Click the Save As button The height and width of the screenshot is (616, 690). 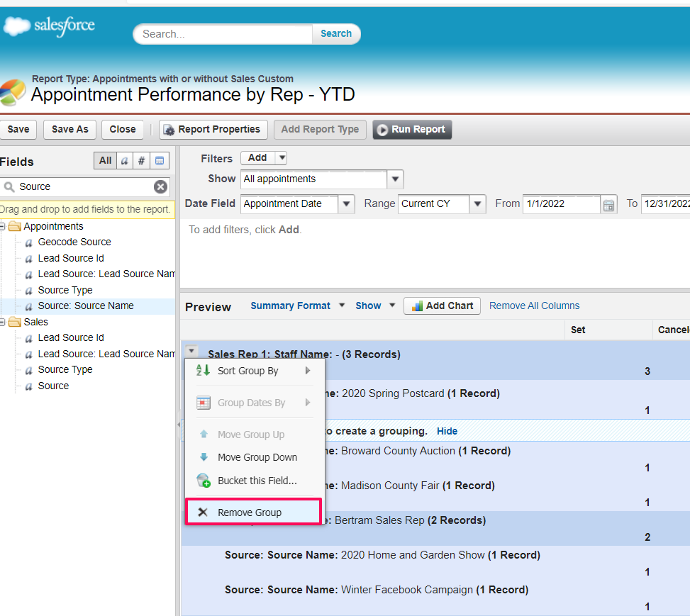pos(70,129)
